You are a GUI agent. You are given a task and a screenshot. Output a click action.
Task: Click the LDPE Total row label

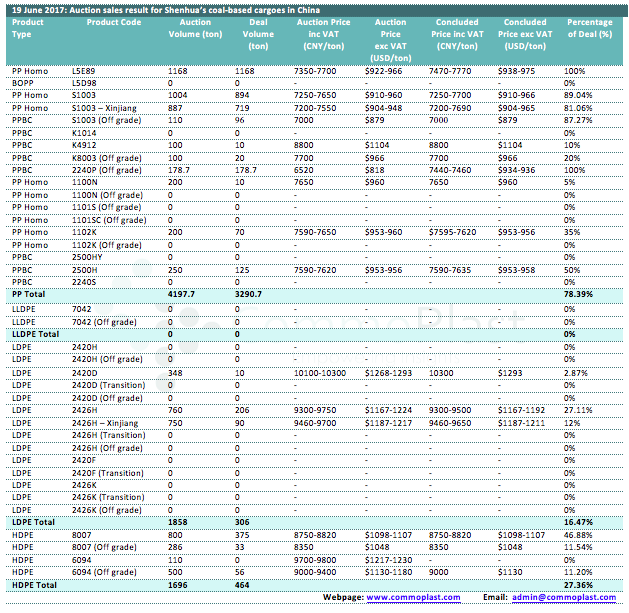point(33,522)
